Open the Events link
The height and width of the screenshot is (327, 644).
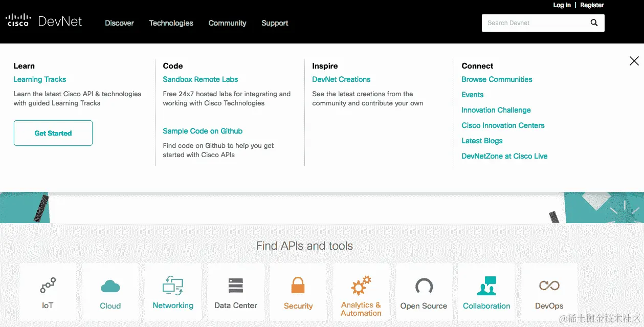pyautogui.click(x=472, y=95)
